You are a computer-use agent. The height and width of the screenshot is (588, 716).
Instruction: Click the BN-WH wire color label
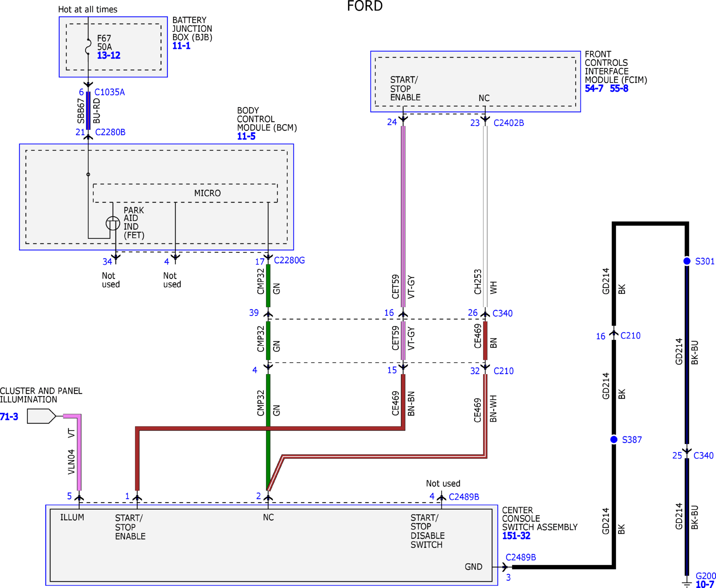point(493,409)
